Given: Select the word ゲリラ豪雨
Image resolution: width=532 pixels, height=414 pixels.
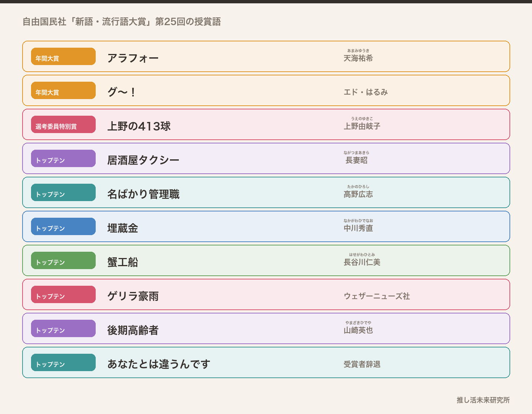Looking at the screenshot, I should pyautogui.click(x=133, y=296).
